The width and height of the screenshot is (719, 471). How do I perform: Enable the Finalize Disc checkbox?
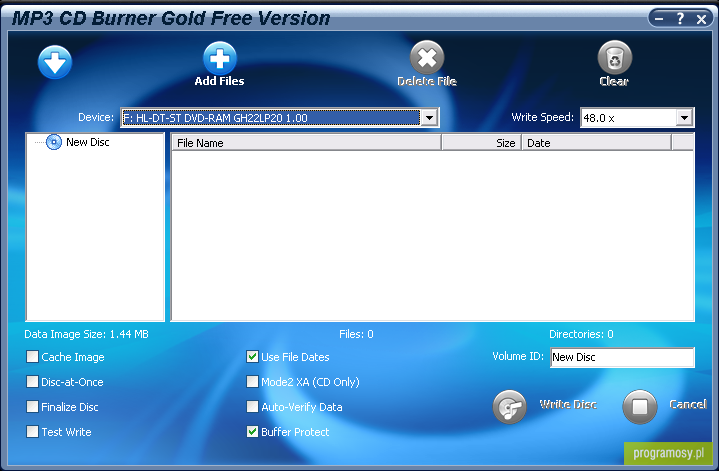[33, 407]
